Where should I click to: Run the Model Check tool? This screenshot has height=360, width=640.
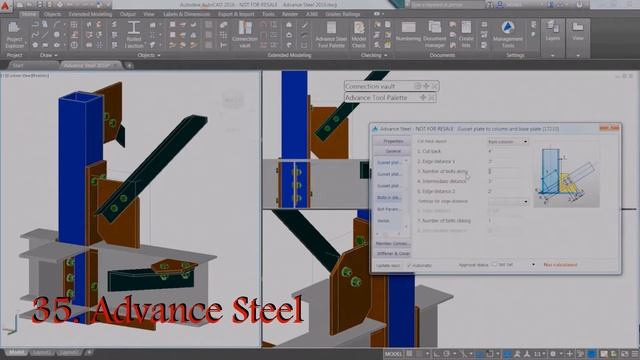click(359, 35)
